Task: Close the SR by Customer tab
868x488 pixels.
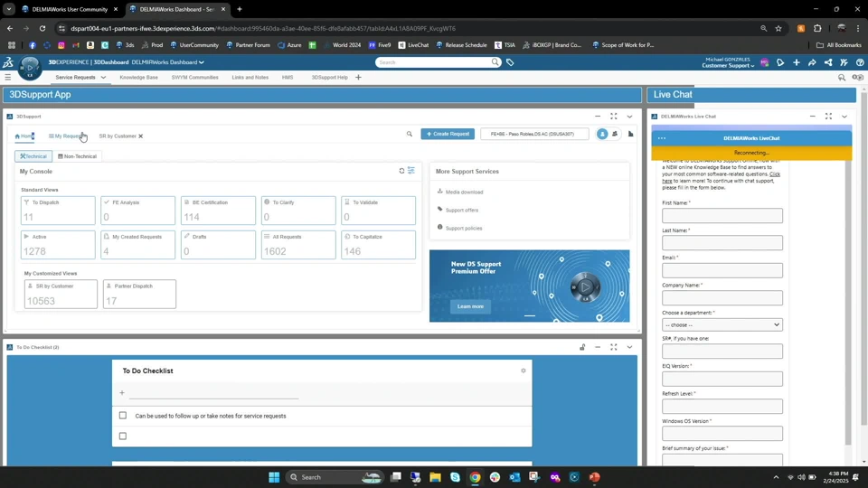Action: pyautogui.click(x=141, y=136)
